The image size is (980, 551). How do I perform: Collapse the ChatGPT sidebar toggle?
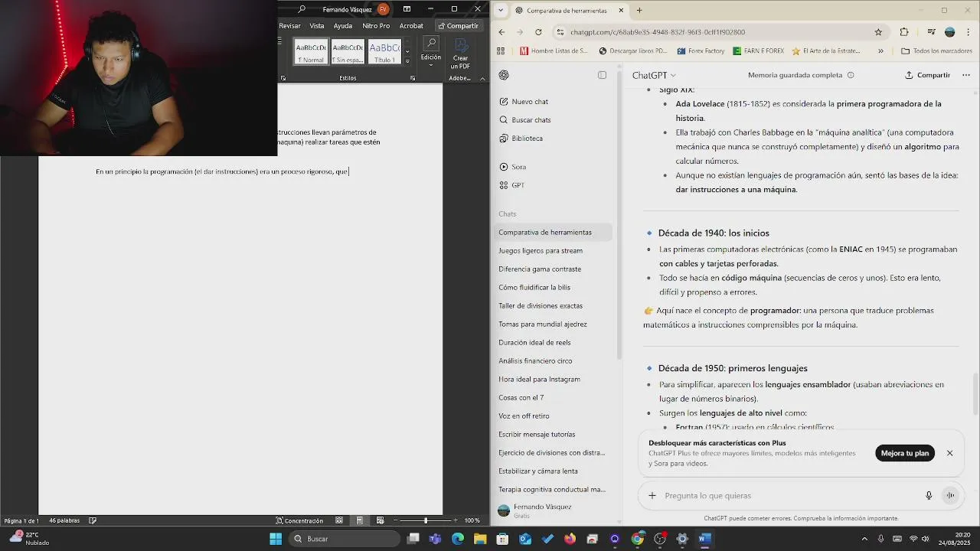click(x=602, y=75)
